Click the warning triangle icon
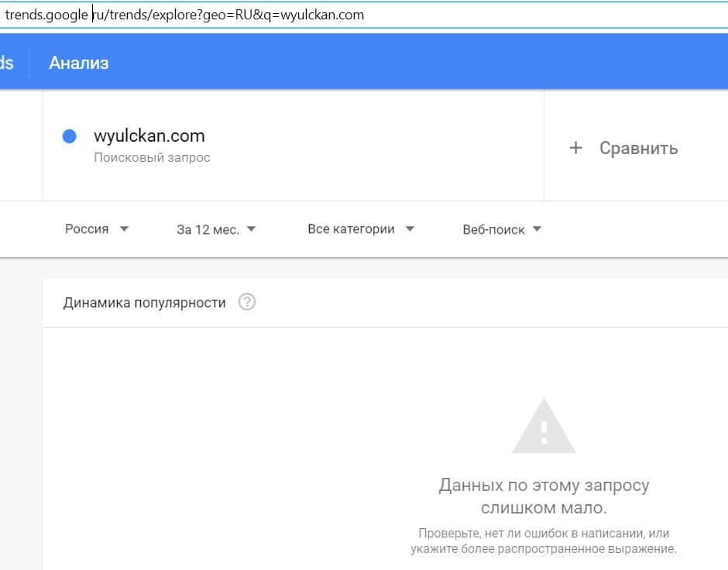The height and width of the screenshot is (570, 728). 544,427
